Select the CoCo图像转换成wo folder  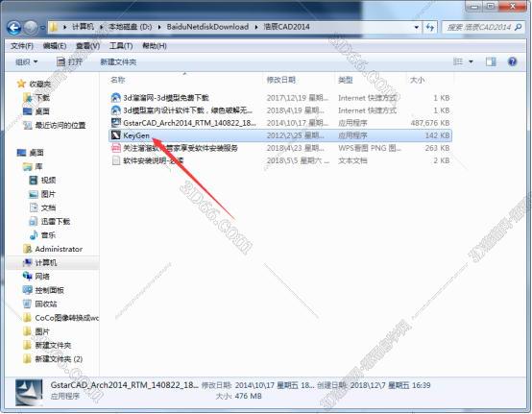[x=61, y=318]
